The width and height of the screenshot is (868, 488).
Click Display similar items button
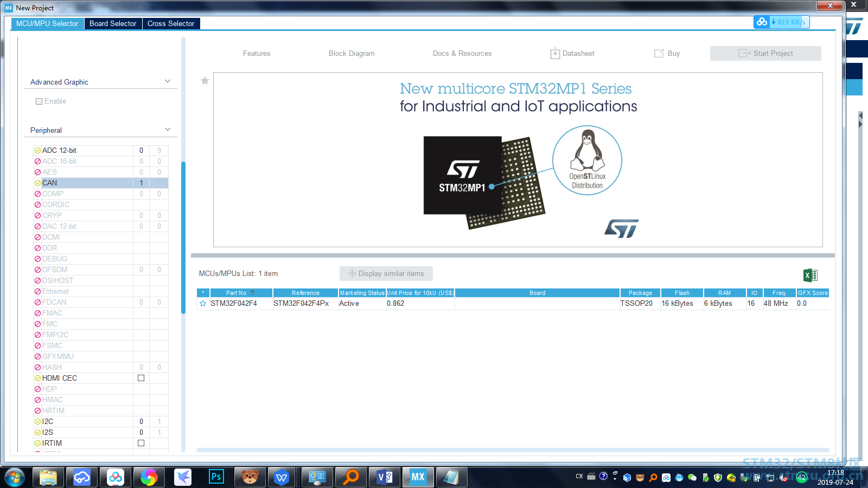click(386, 274)
